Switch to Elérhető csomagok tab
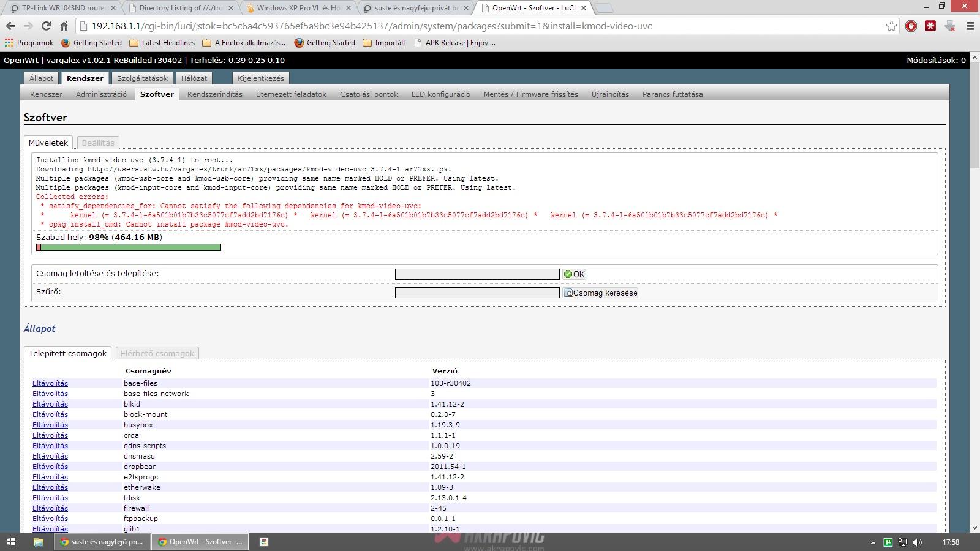This screenshot has width=980, height=551. (157, 353)
